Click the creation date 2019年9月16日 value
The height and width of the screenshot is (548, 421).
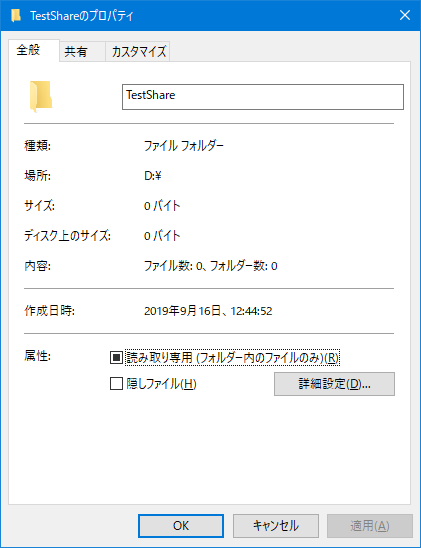[x=208, y=311]
